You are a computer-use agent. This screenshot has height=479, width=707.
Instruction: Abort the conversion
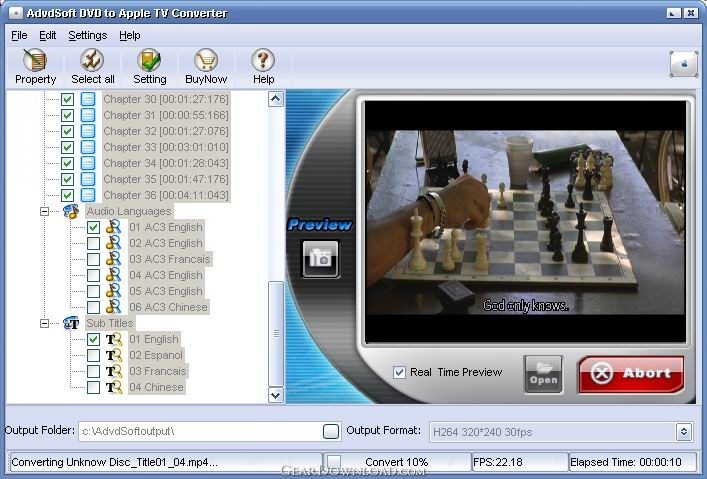(631, 374)
